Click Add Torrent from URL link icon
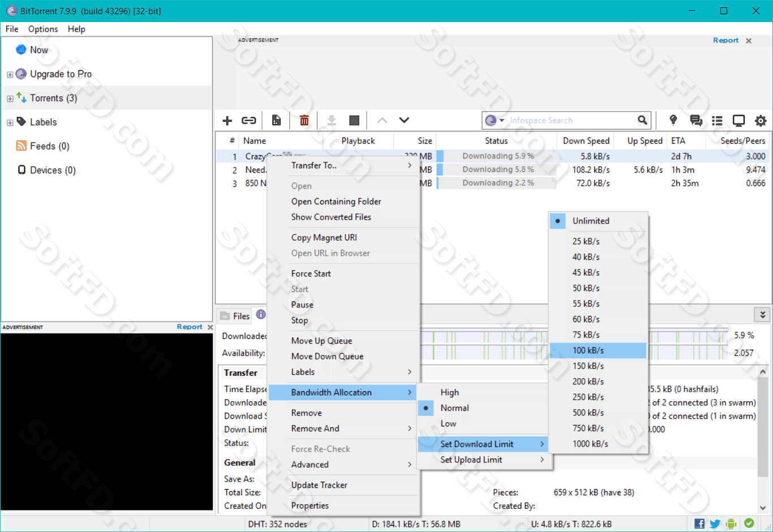 [x=249, y=121]
